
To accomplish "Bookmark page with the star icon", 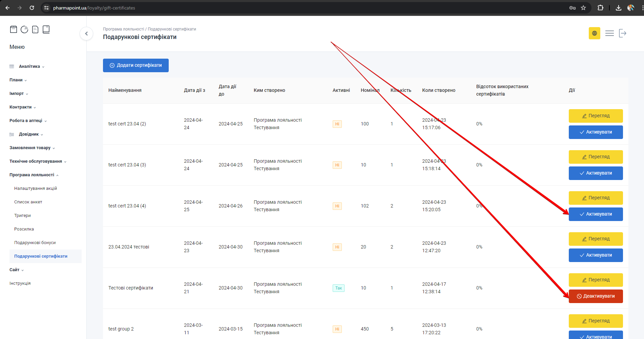I will point(583,8).
